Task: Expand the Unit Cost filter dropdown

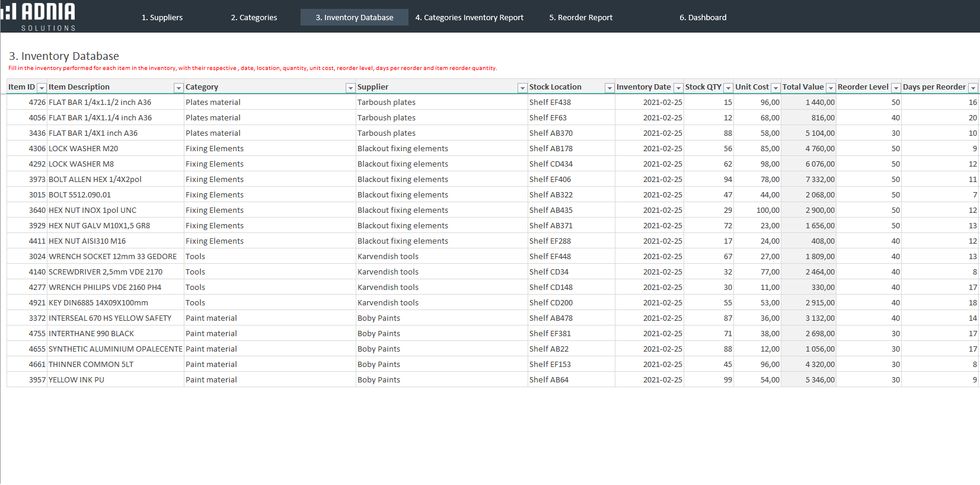Action: click(775, 88)
